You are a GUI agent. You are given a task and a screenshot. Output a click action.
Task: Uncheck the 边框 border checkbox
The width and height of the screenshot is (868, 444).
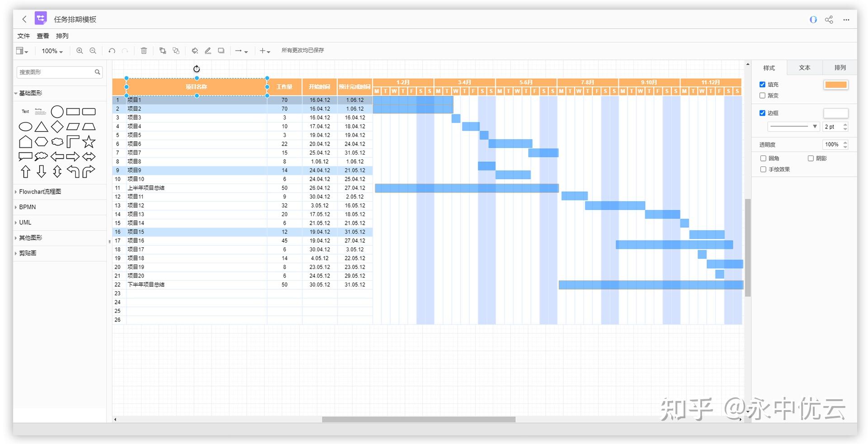[x=762, y=113]
